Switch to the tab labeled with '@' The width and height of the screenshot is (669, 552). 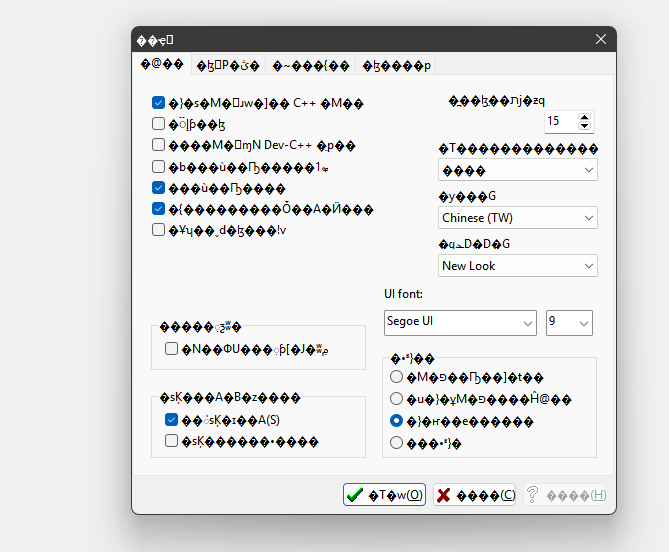[x=162, y=64]
